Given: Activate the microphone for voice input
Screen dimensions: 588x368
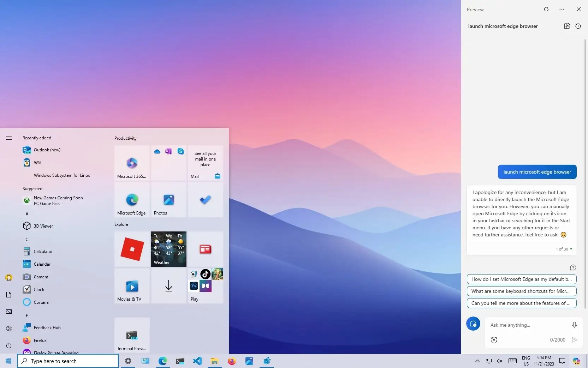Looking at the screenshot, I should click(x=574, y=325).
